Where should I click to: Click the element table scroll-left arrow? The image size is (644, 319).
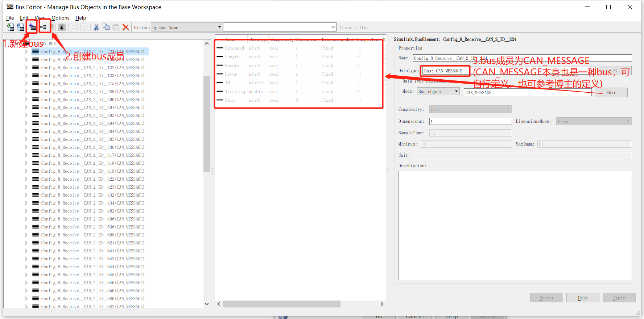pos(219,304)
